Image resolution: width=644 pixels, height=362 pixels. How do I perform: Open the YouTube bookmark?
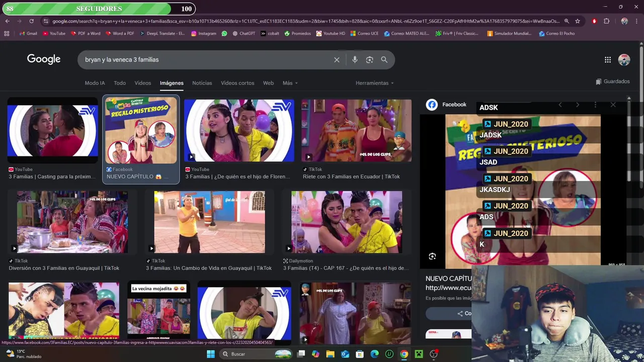tap(54, 34)
